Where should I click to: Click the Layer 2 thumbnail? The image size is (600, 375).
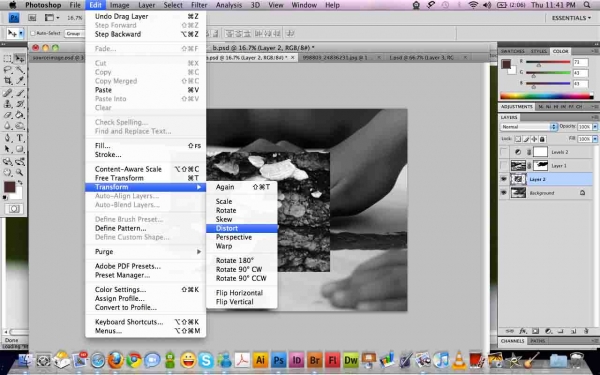tap(518, 179)
